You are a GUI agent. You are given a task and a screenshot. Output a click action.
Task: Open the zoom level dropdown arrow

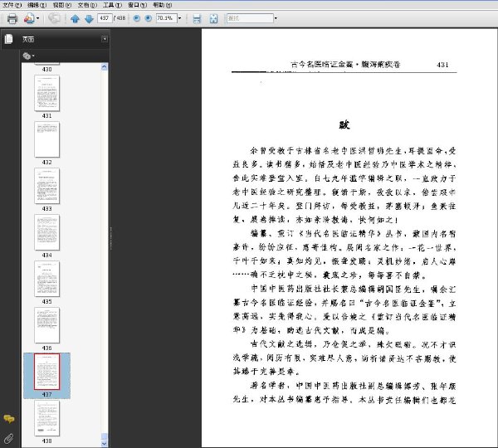[179, 18]
